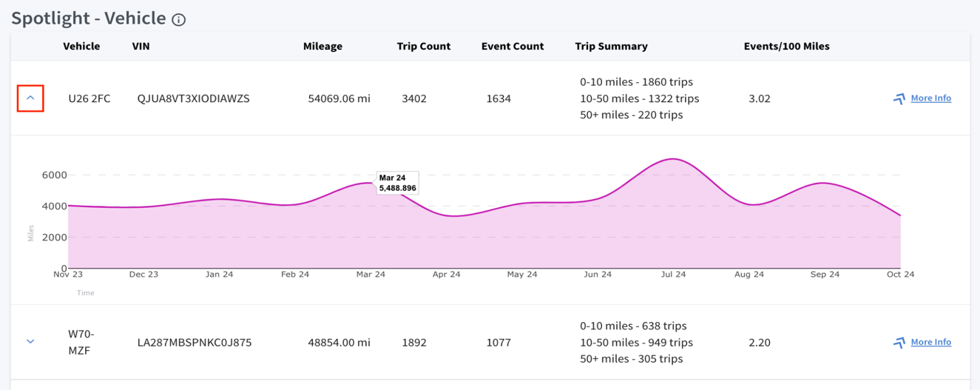Screen dimensions: 980x390
Task: Click the arrow icon in W70-MZF row
Action: tap(899, 343)
